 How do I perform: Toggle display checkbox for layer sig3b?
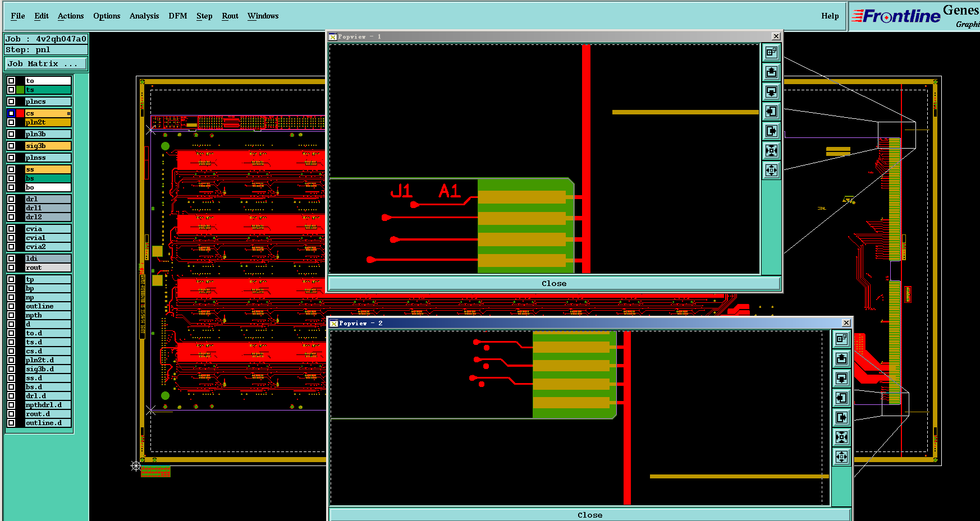(x=11, y=146)
